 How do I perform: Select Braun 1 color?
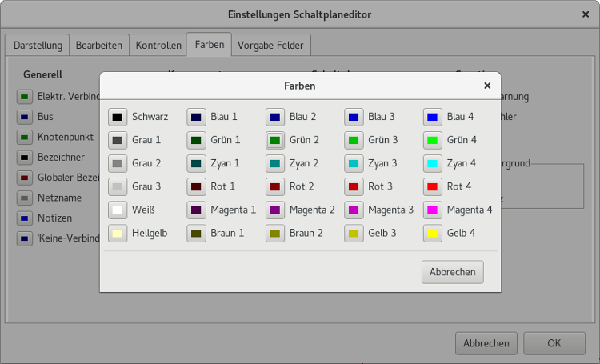[x=196, y=234]
